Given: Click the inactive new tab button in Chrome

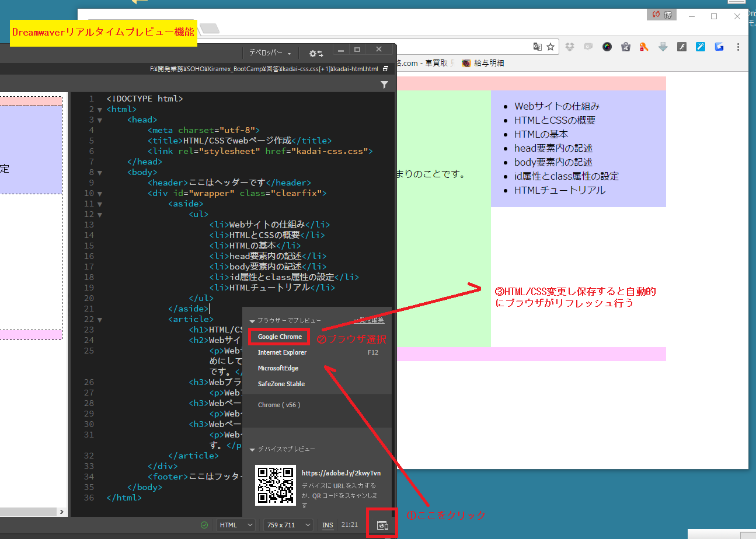Looking at the screenshot, I should pyautogui.click(x=209, y=28).
